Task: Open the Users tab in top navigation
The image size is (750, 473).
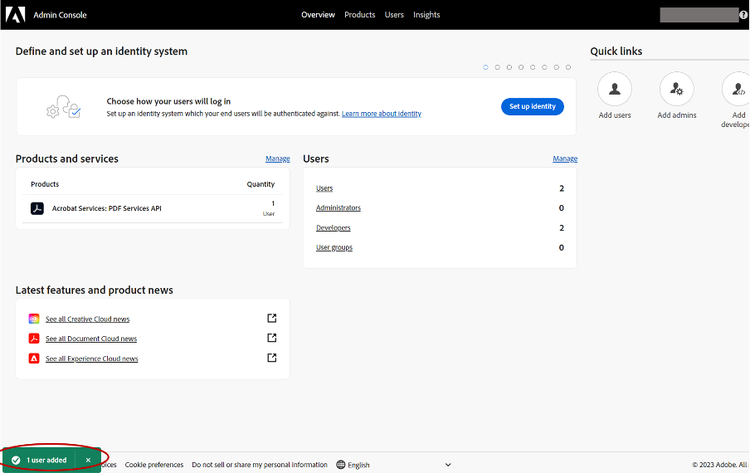Action: click(x=394, y=15)
